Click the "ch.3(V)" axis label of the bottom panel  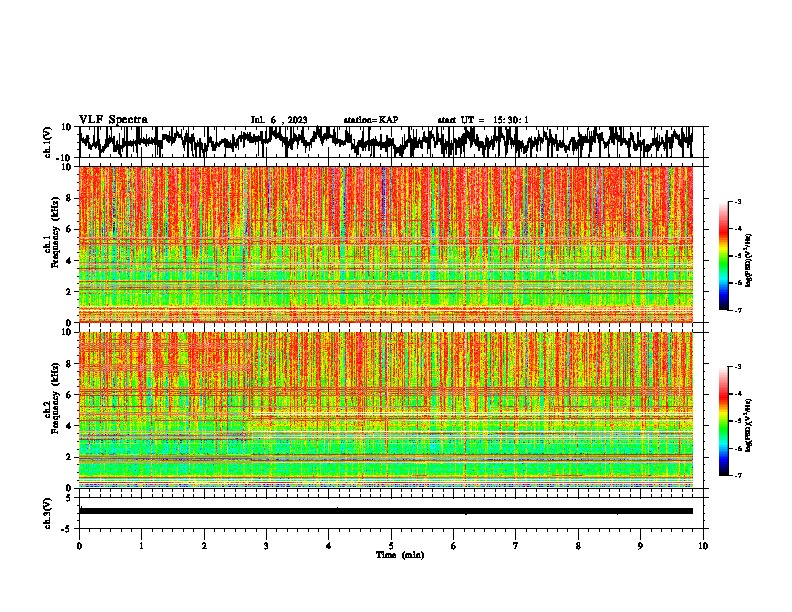(48, 513)
